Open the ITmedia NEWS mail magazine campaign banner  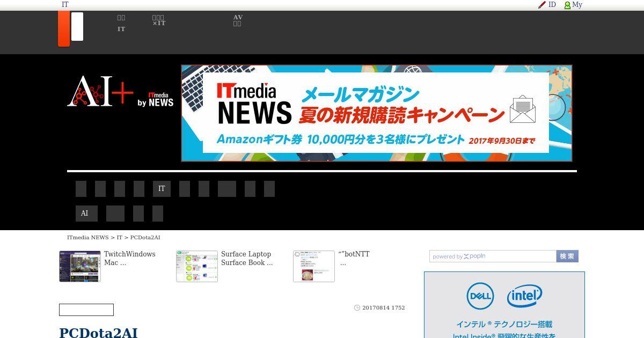click(377, 113)
